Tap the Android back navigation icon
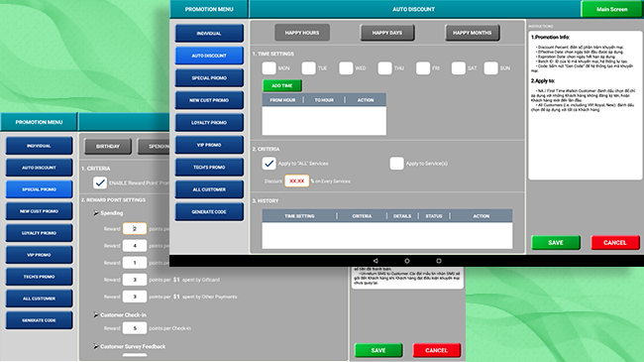644x362 pixels. click(x=376, y=261)
